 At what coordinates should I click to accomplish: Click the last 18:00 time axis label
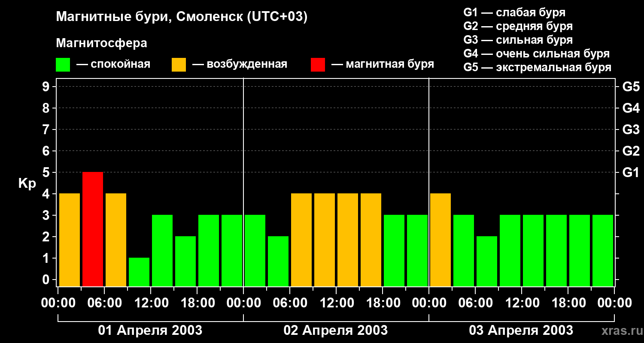point(568,303)
